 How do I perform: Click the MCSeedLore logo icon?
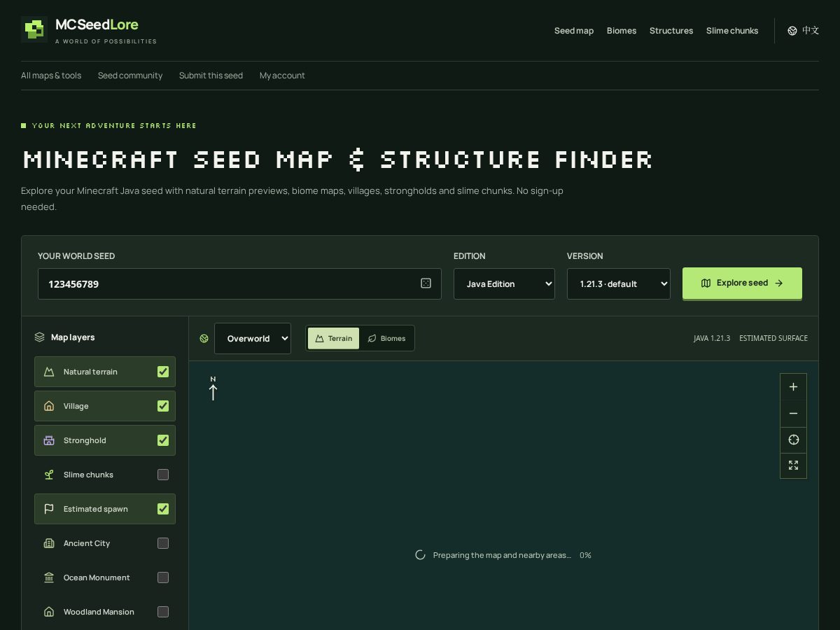click(34, 29)
